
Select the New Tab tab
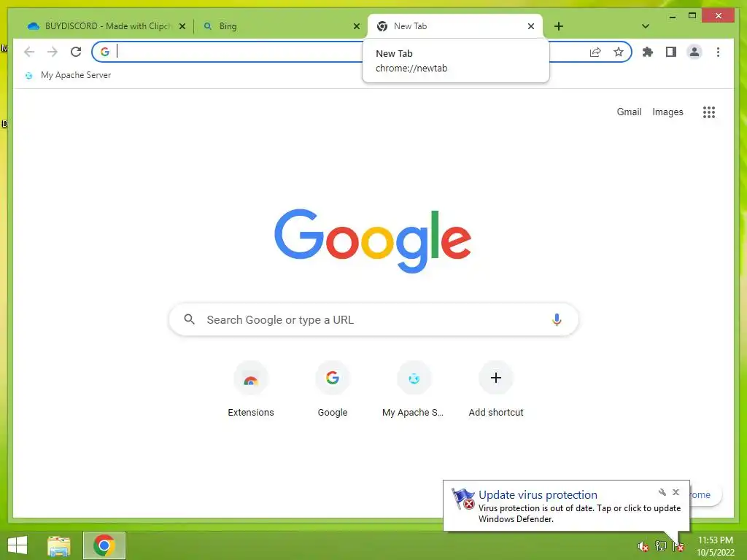[x=455, y=26]
